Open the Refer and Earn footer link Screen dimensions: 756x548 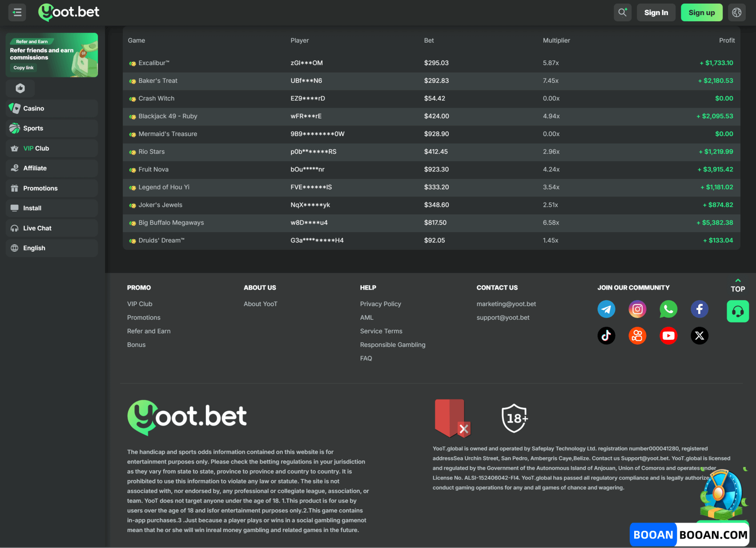coord(149,331)
